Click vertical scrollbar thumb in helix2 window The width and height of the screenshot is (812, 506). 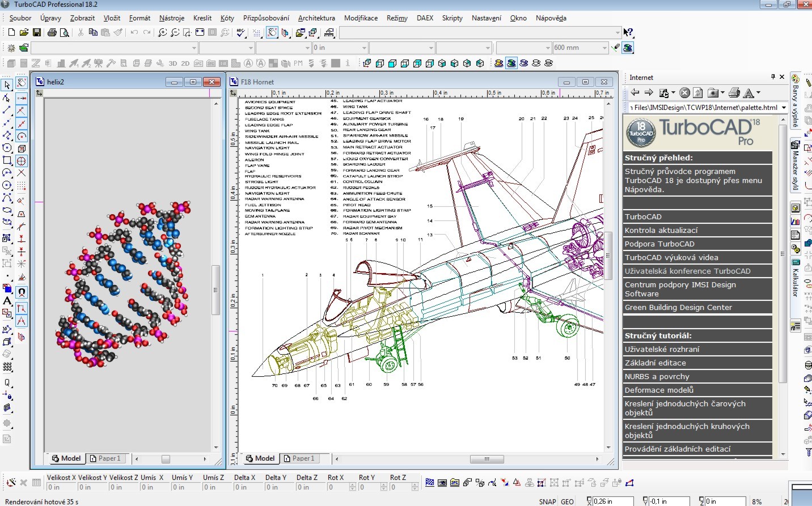coord(215,290)
